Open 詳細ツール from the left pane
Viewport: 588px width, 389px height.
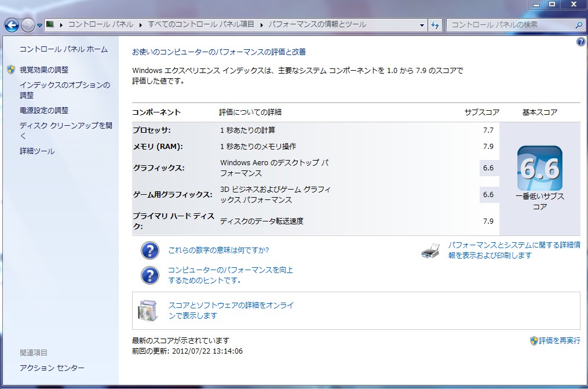point(37,151)
